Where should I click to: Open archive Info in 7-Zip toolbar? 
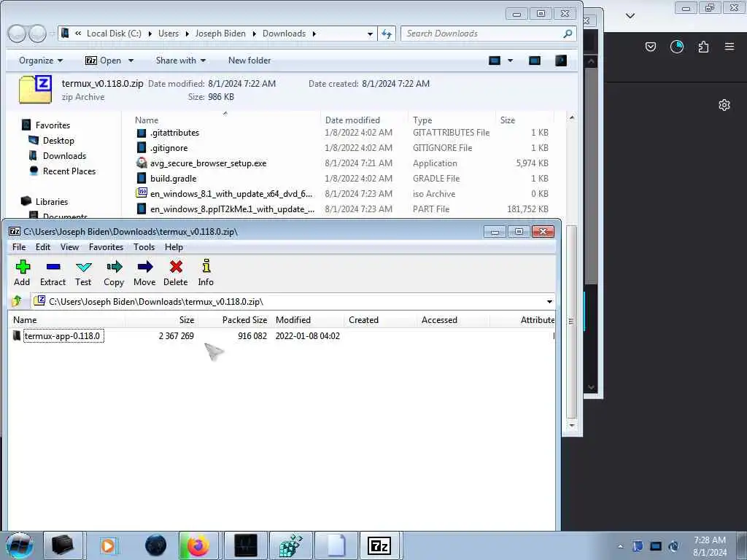(x=206, y=273)
